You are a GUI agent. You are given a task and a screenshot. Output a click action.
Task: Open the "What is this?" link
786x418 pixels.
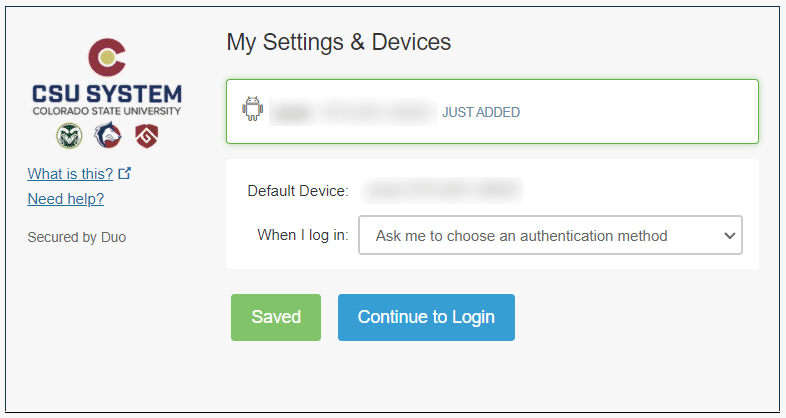(x=70, y=173)
